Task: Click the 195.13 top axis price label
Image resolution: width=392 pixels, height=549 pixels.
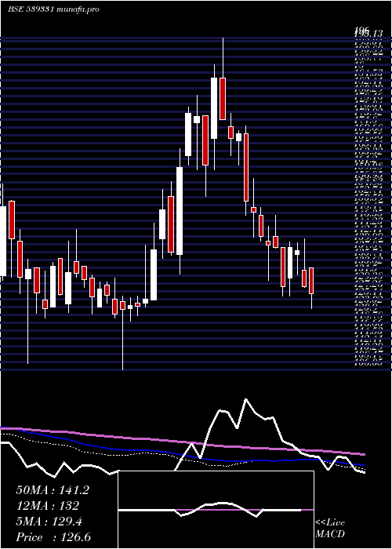Action: pos(368,33)
